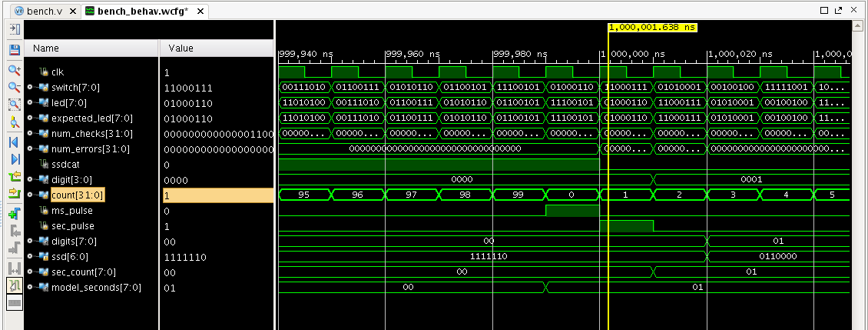Click the highlighted count value 1
Image resolution: width=868 pixels, height=330 pixels.
coord(217,196)
